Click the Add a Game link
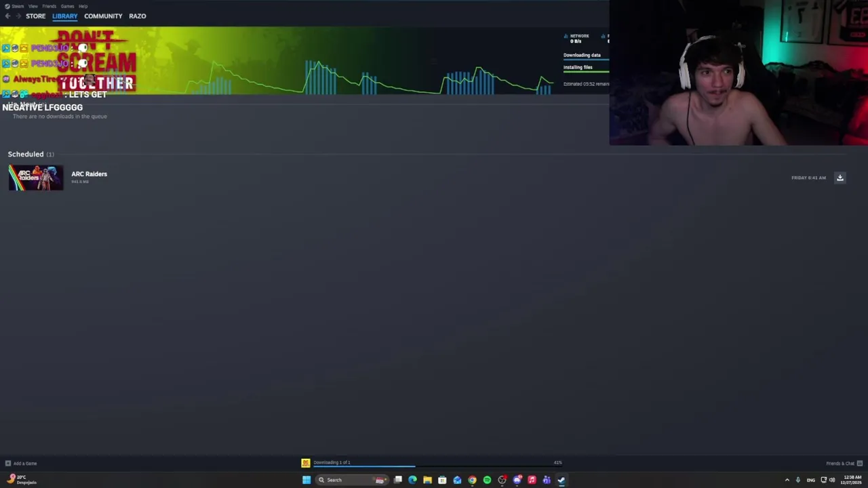This screenshot has width=868, height=488. [25, 464]
